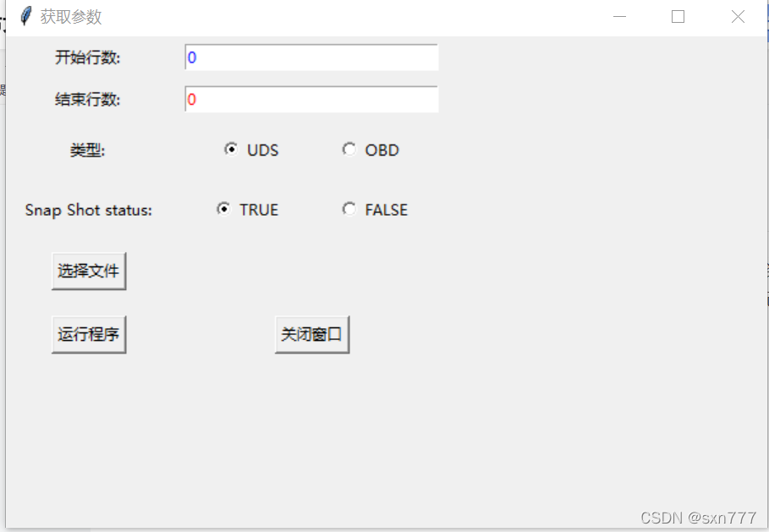Set Snap Shot status to FALSE
Image resolution: width=769 pixels, height=532 pixels.
349,209
